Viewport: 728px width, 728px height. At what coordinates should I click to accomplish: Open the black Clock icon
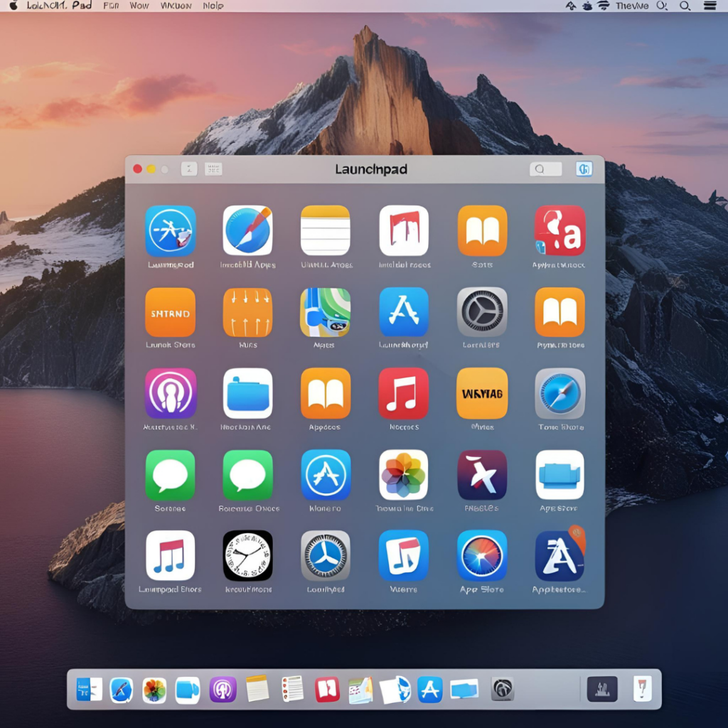pyautogui.click(x=247, y=556)
